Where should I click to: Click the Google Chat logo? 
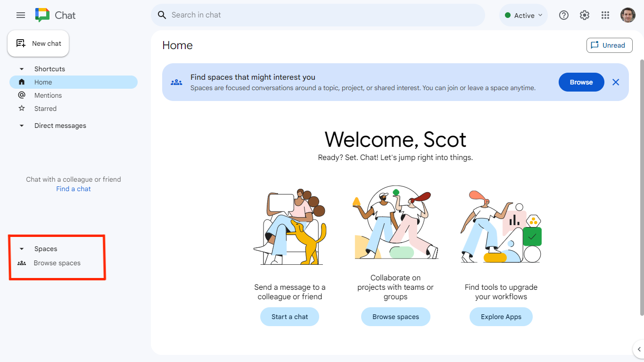(43, 15)
